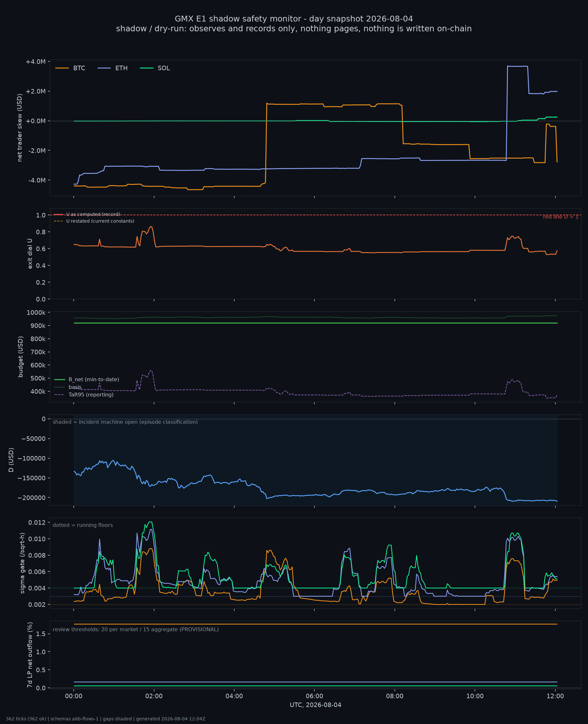Select the 'BTC' legend label
The image size is (588, 724).
click(x=79, y=68)
